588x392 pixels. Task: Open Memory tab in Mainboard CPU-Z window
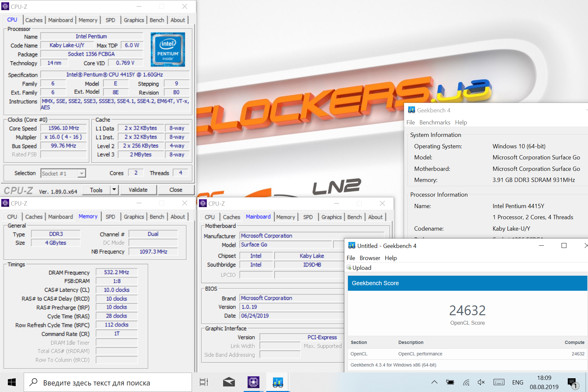[x=286, y=217]
